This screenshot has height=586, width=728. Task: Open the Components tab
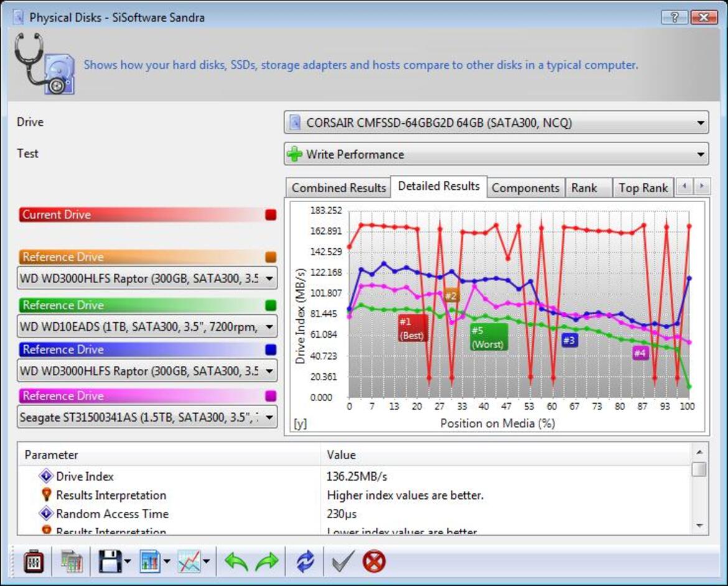point(526,188)
